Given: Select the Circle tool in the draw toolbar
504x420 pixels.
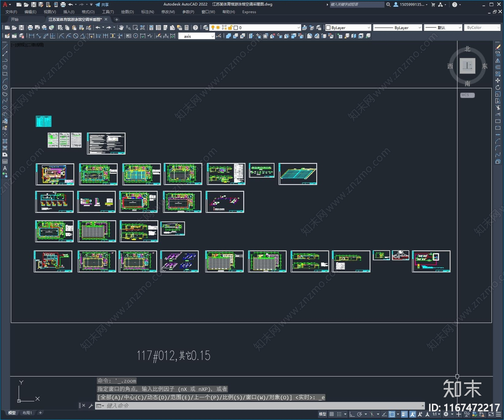Looking at the screenshot, I should point(5,87).
